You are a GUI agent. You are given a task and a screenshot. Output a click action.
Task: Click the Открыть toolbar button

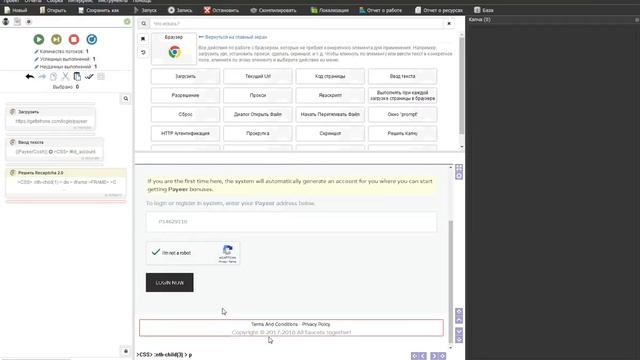(x=53, y=10)
